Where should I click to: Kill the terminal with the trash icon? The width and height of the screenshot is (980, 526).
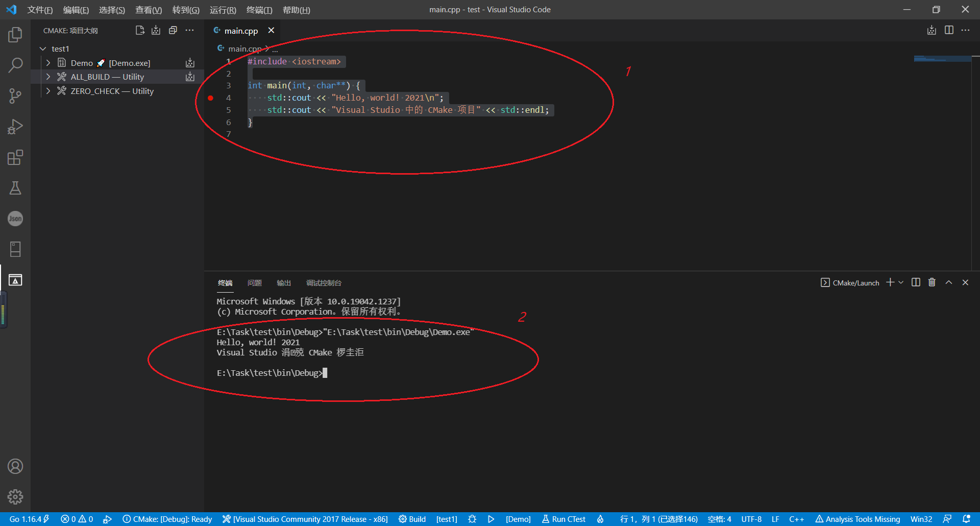pyautogui.click(x=932, y=282)
